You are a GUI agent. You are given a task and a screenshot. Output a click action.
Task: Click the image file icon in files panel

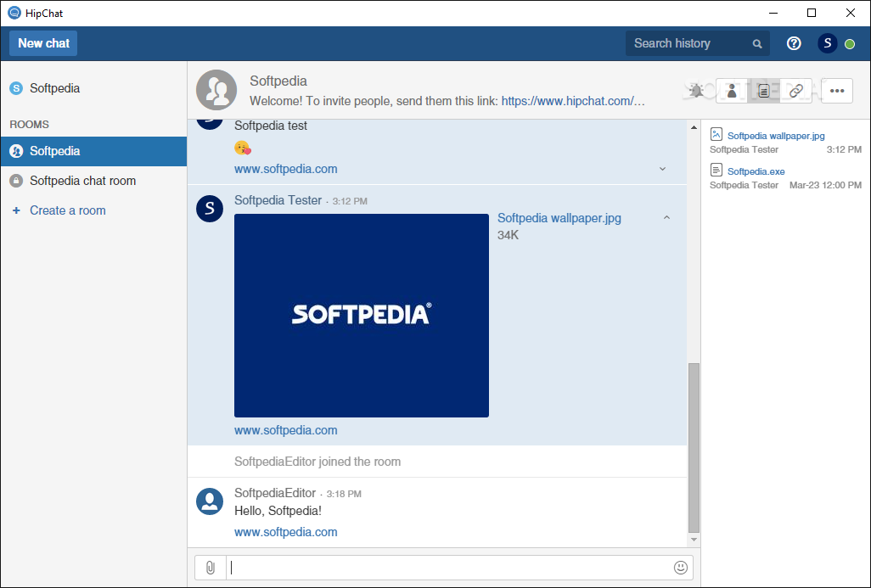716,134
